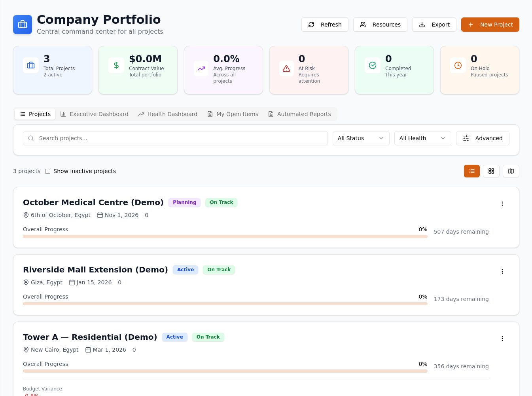Click the Refresh button
532x396 pixels.
point(325,25)
